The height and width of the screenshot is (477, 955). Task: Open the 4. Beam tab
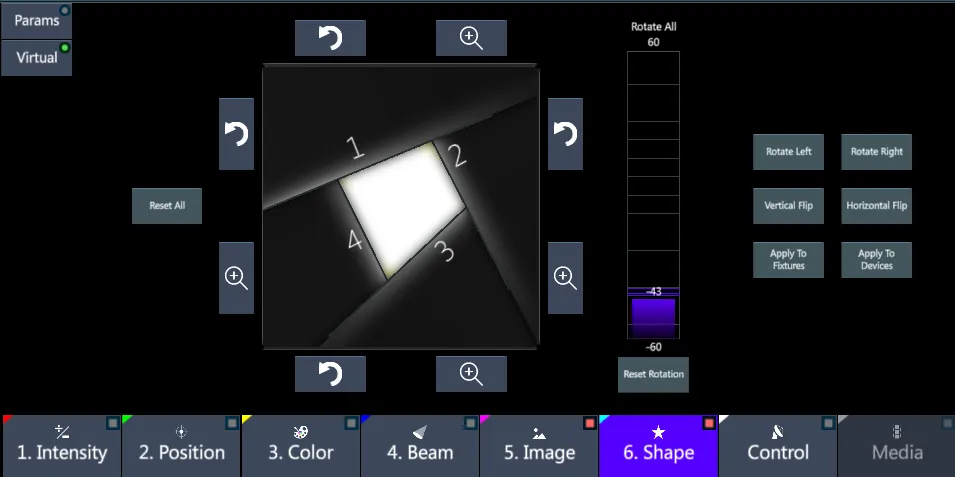[420, 446]
